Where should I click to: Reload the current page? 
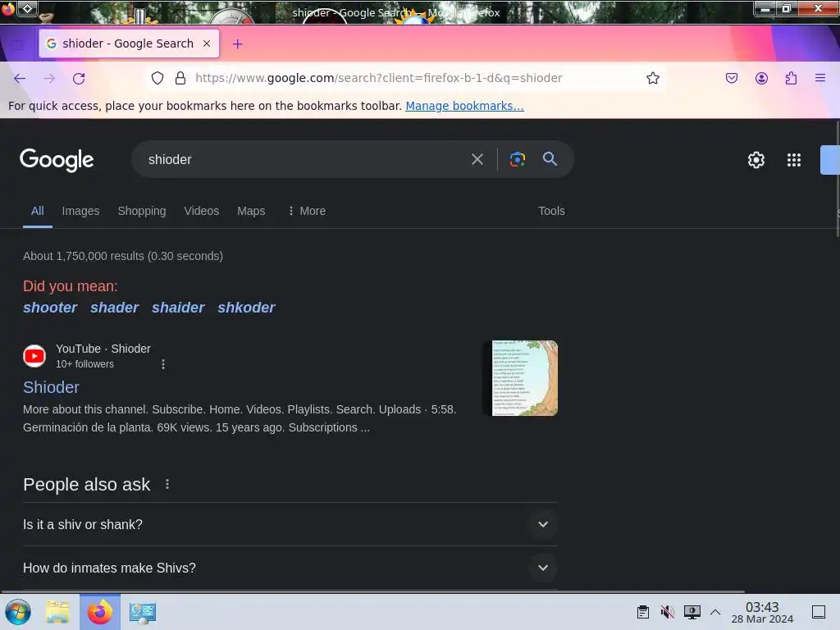[x=79, y=78]
